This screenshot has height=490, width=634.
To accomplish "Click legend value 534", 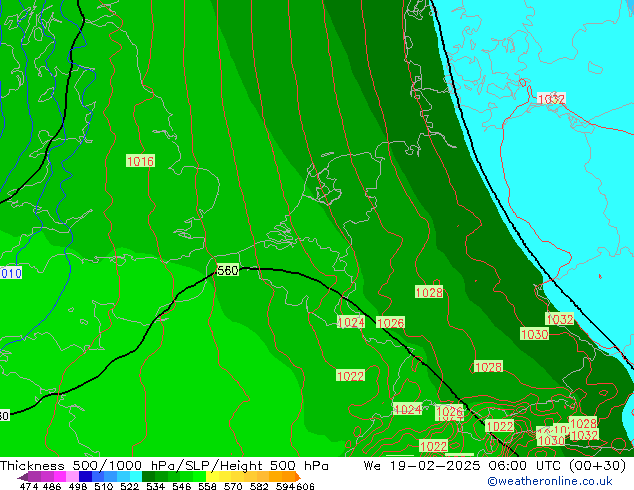I will [155, 486].
